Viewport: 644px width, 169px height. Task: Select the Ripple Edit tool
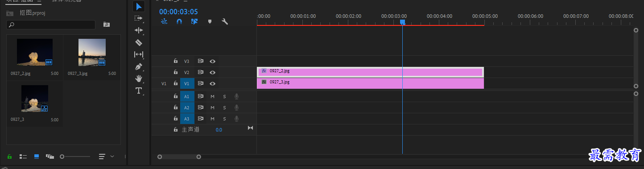coord(139,30)
